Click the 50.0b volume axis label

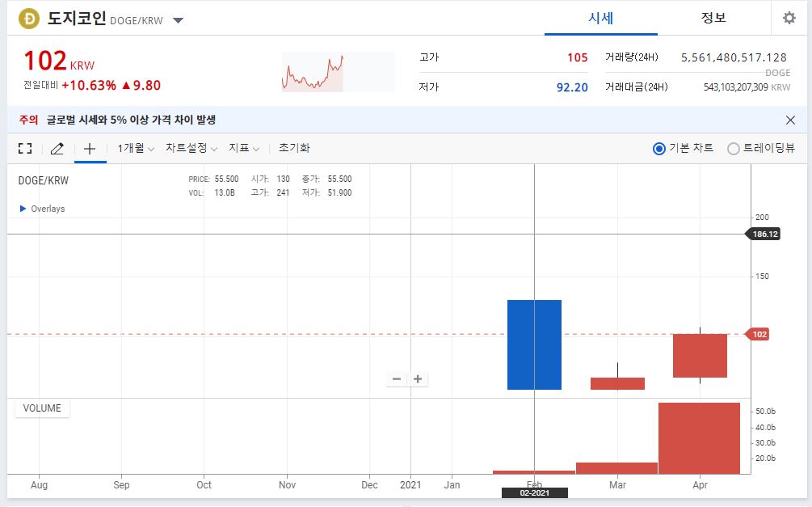765,412
